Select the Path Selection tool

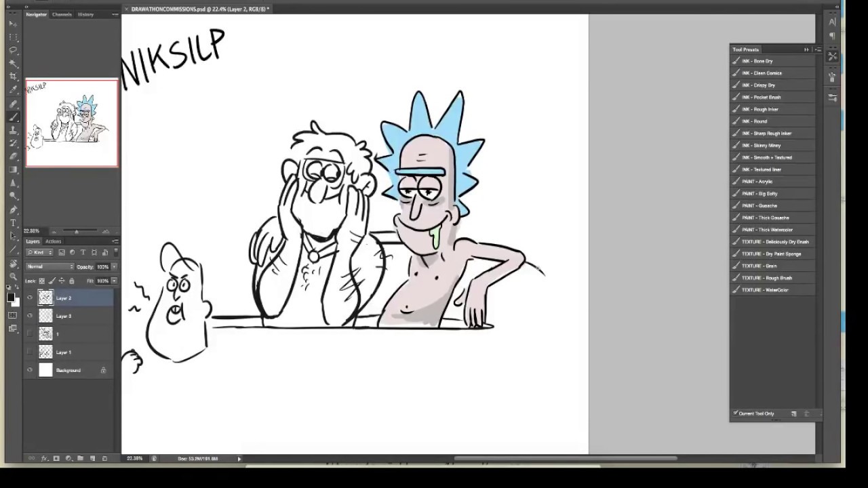click(13, 235)
